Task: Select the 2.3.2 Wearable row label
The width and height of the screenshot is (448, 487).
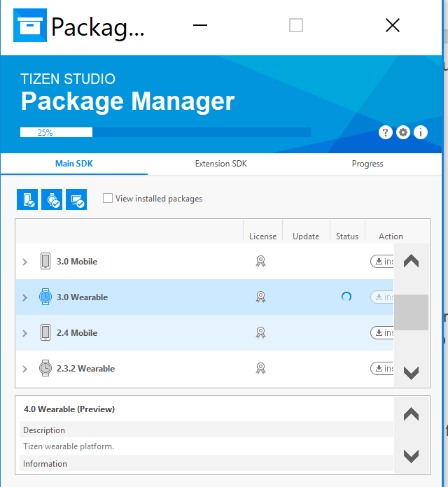Action: 85,369
